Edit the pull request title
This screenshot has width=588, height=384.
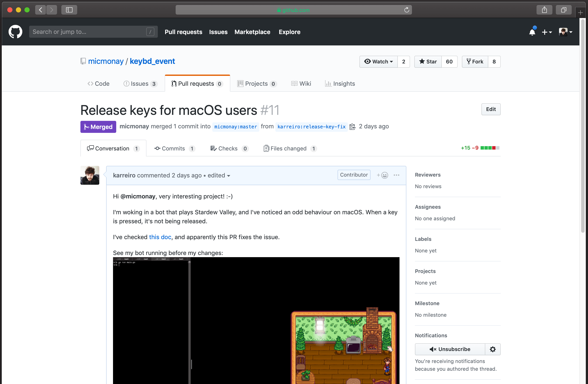coord(491,109)
